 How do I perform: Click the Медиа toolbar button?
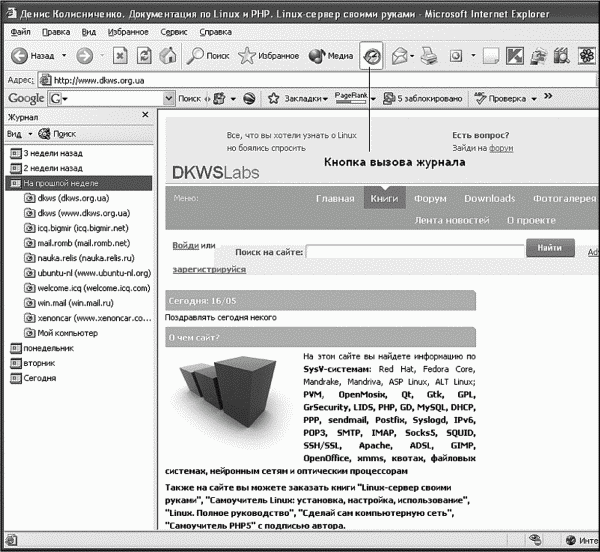click(330, 56)
